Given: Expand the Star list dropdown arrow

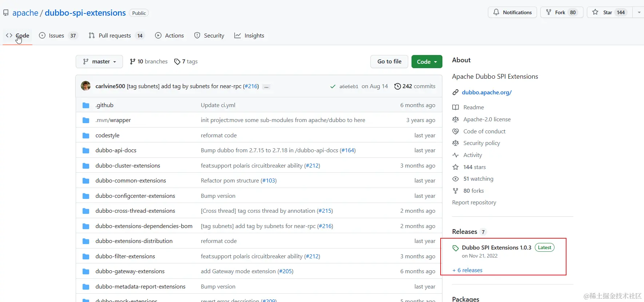Looking at the screenshot, I should (639, 12).
